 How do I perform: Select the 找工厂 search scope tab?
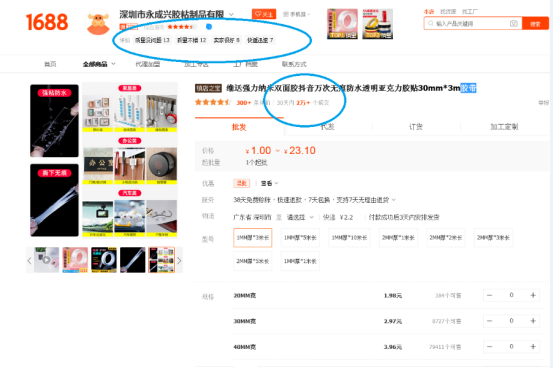click(x=470, y=12)
